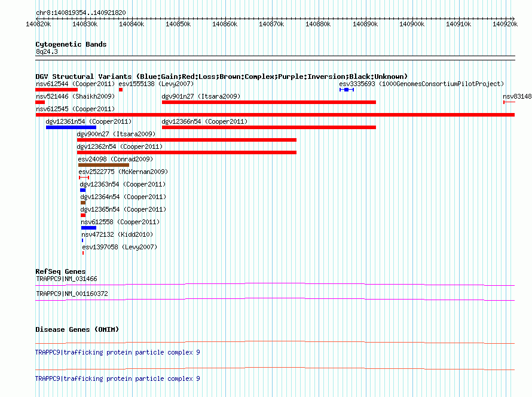Open the esv1555138 (Levy2007) variant label
This screenshot has width=532, height=397.
tap(156, 84)
